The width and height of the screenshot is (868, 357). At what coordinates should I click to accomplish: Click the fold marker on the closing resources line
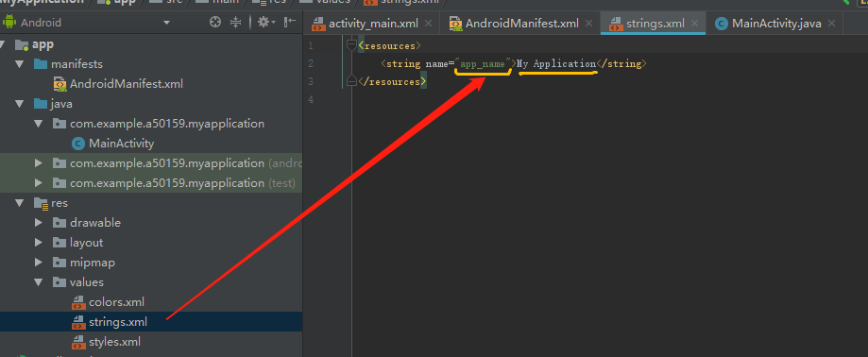coord(351,81)
